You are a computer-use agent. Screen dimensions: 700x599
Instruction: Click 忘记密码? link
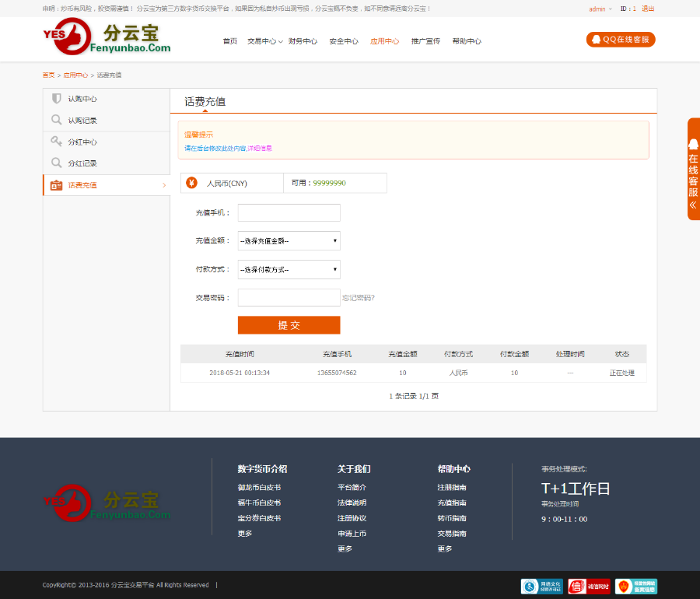coord(359,298)
